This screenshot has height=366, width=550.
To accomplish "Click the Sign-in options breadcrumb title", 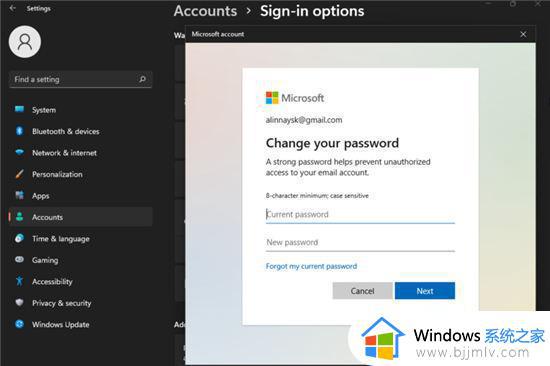I will pyautogui.click(x=312, y=11).
